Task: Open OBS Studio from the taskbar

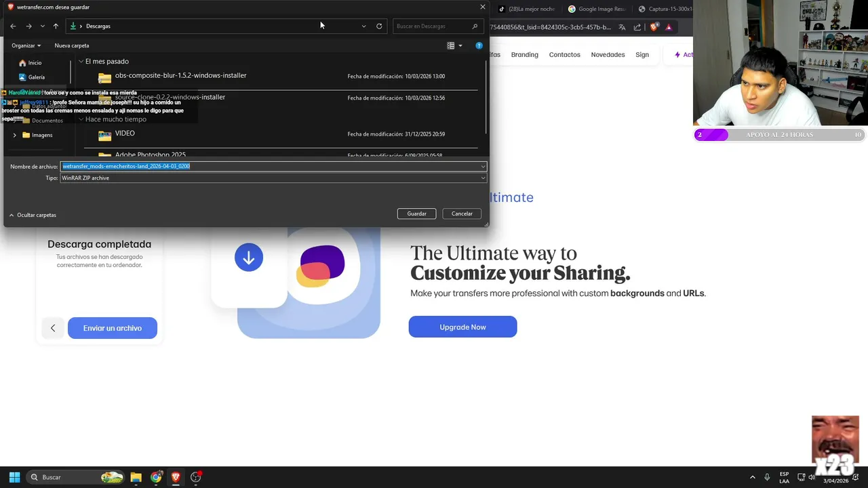Action: point(196,477)
